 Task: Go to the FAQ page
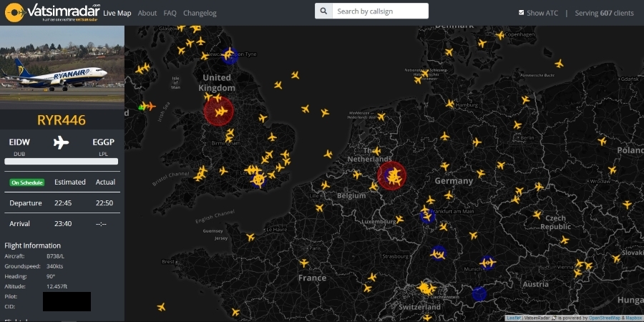170,13
